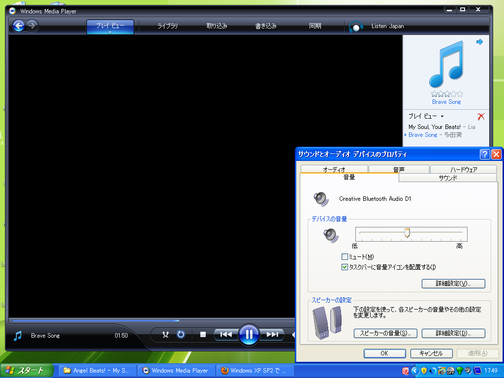Switch to the サウンド tab
Screen dimensions: 504x378
click(x=448, y=178)
